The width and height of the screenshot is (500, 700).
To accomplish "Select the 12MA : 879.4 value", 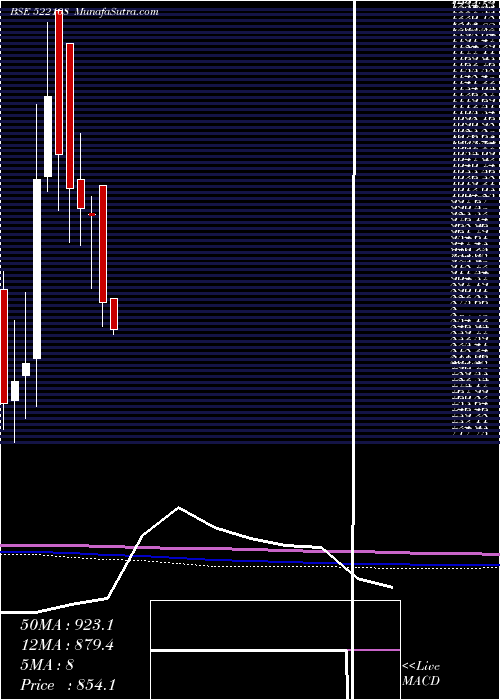I will click(x=67, y=645).
